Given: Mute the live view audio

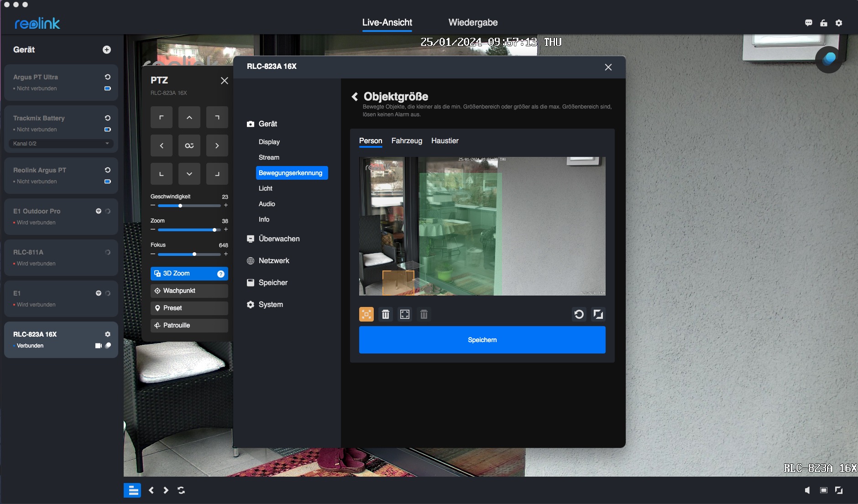Looking at the screenshot, I should [x=807, y=490].
